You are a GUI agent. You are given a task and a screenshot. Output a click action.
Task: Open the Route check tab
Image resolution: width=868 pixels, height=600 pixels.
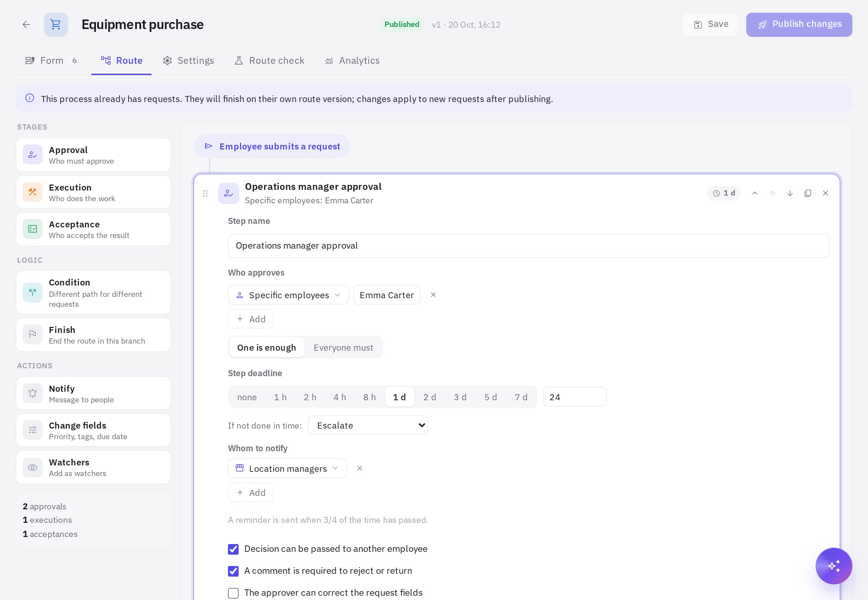click(269, 61)
